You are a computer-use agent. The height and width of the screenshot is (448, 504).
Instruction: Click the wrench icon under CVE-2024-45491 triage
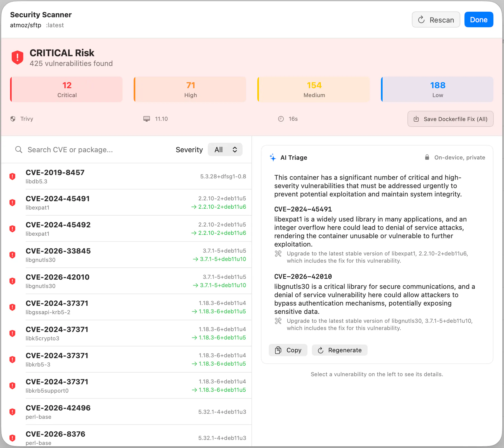pyautogui.click(x=278, y=253)
